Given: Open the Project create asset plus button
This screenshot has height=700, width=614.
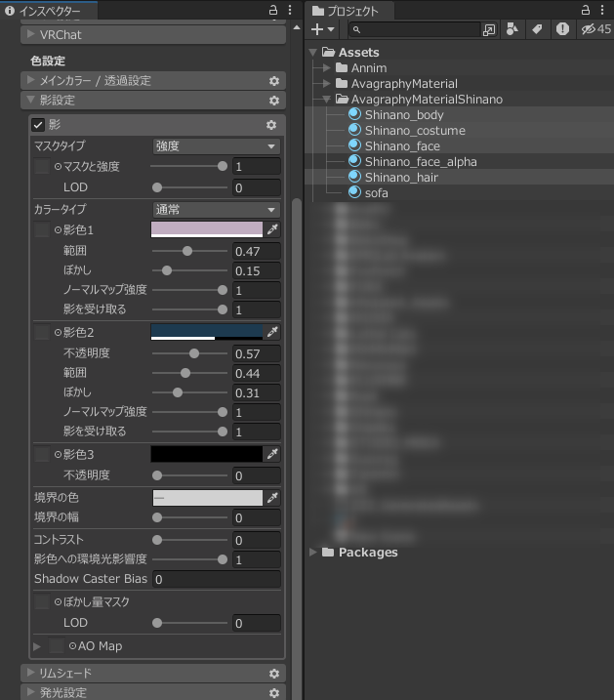Looking at the screenshot, I should pyautogui.click(x=322, y=29).
